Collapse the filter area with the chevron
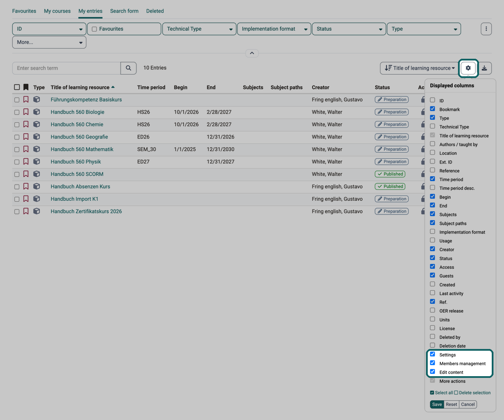The height and width of the screenshot is (420, 504). 252,53
